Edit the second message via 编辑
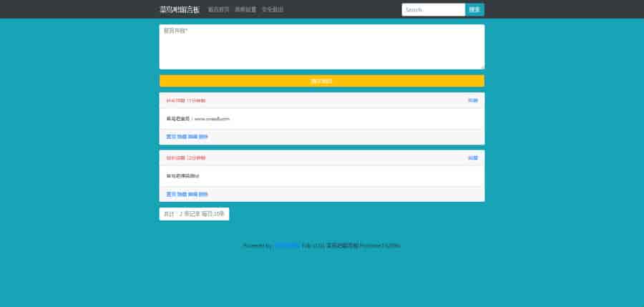 192,195
